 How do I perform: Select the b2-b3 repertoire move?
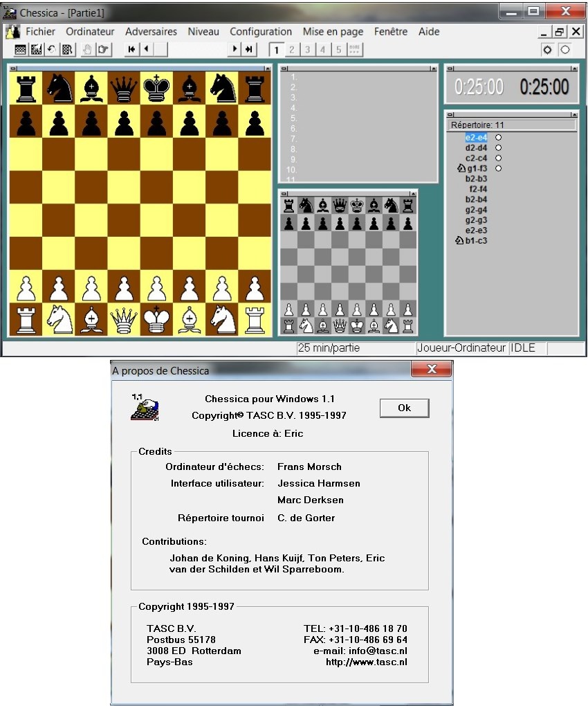pos(476,179)
